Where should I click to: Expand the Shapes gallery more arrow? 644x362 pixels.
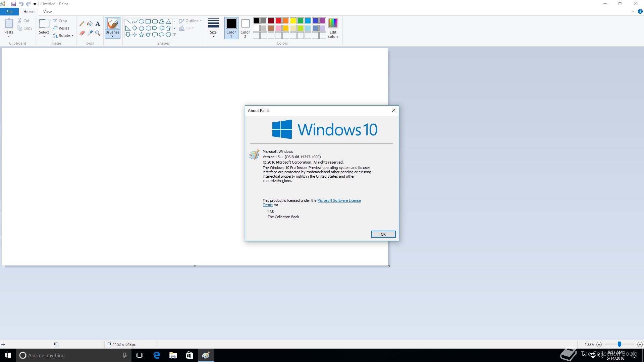point(174,35)
